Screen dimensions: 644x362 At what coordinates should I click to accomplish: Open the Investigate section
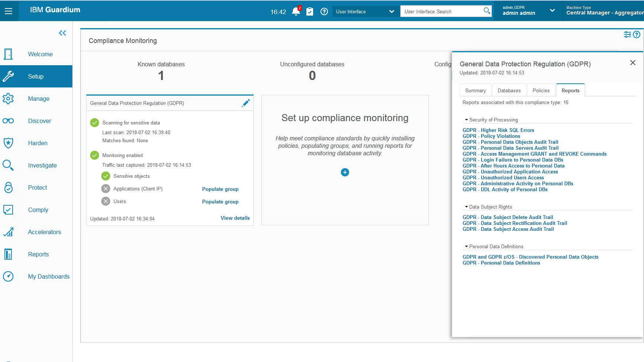point(42,165)
